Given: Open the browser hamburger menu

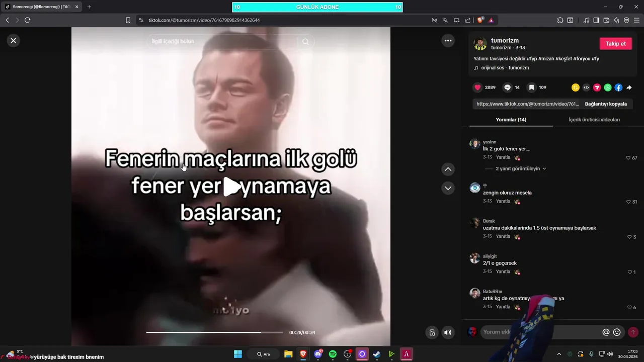Looking at the screenshot, I should (636, 20).
